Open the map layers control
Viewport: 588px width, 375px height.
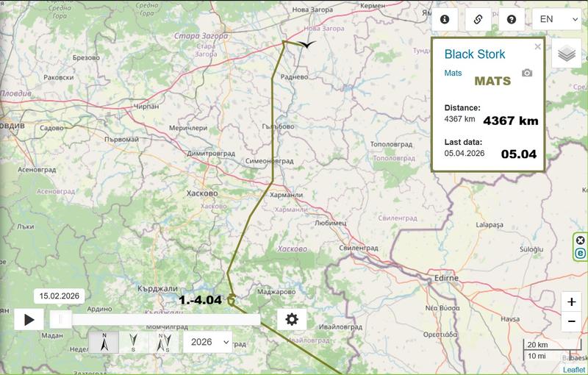point(567,53)
